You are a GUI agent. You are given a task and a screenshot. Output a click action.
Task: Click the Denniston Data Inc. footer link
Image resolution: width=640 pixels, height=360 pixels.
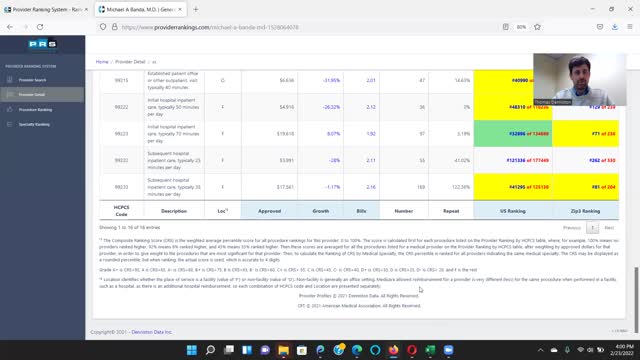(151, 332)
